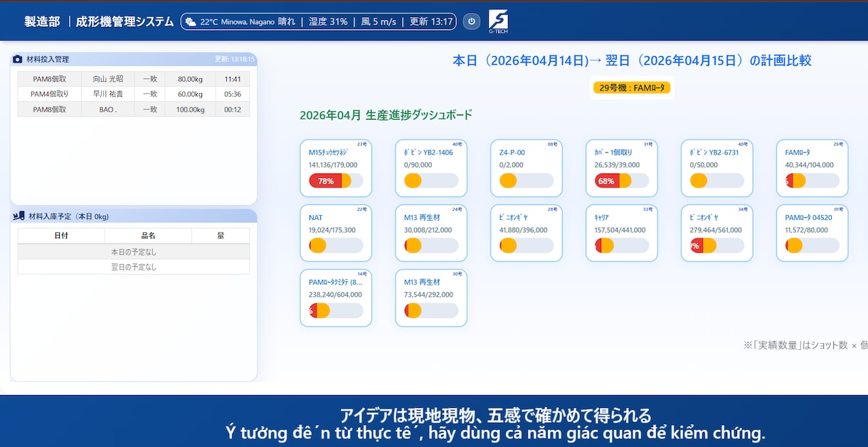Select PAM8個取 cell in 向山 光昭 row
Screen dimensions: 868x447
(x=50, y=79)
